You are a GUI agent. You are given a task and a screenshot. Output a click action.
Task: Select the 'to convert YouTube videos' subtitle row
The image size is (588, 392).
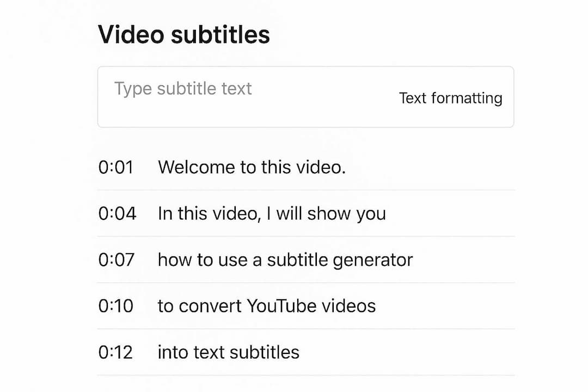point(267,306)
